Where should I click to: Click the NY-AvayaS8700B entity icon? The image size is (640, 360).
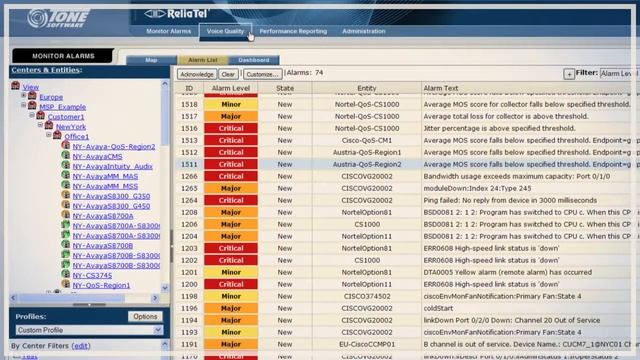(x=65, y=244)
